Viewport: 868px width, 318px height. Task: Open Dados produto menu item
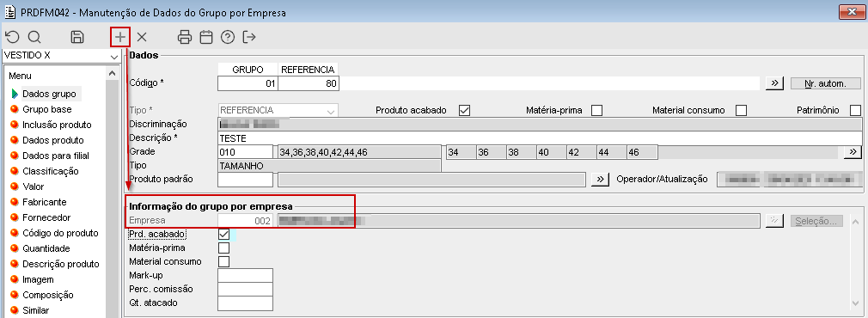52,140
